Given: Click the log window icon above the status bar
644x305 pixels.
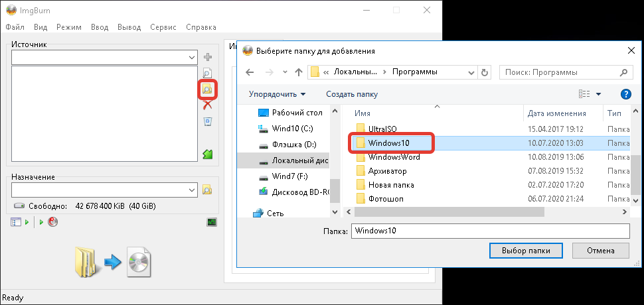Looking at the screenshot, I should tap(212, 222).
